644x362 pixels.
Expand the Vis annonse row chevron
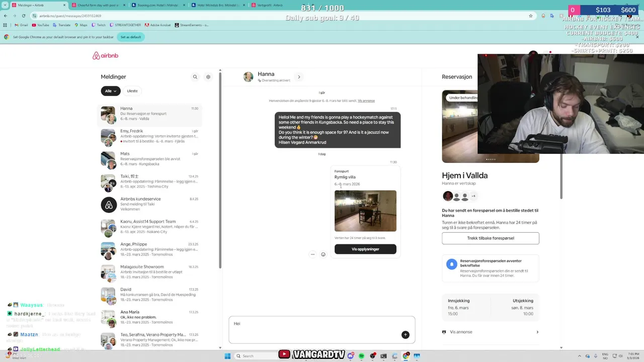click(x=537, y=332)
